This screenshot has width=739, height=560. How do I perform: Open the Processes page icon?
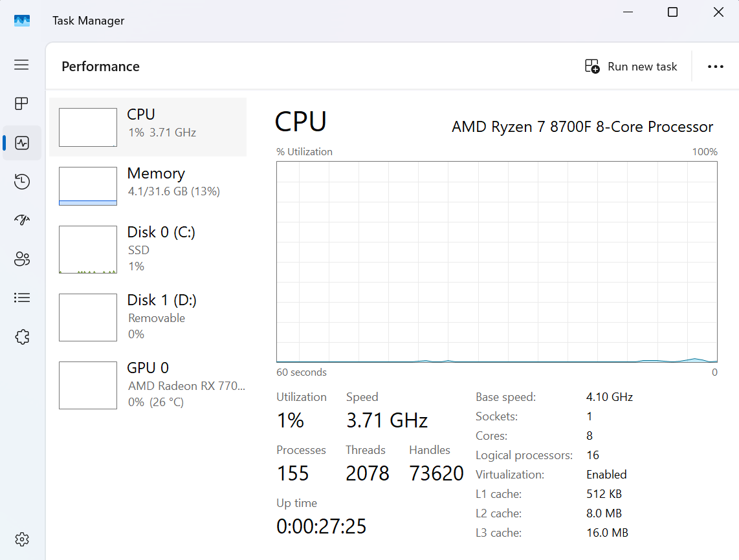(x=22, y=103)
